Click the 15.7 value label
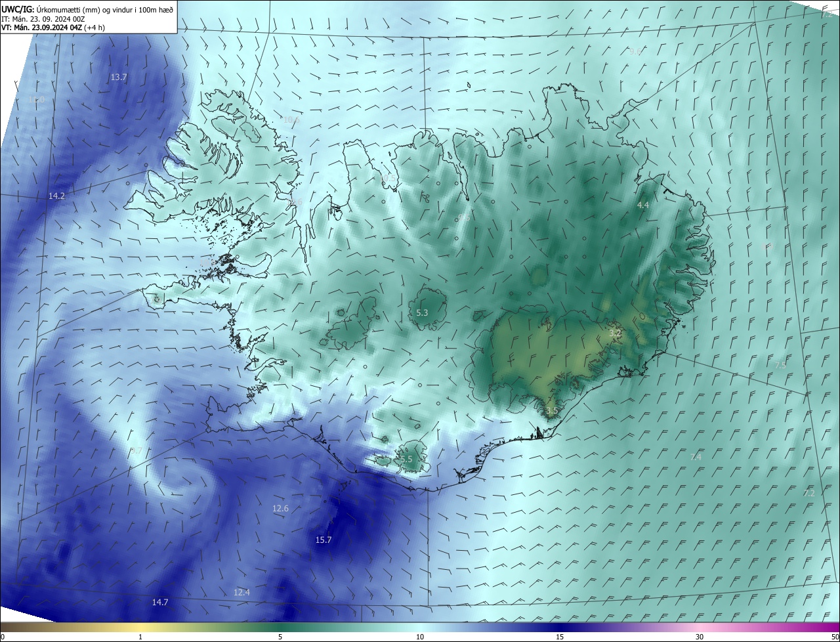The image size is (840, 642). point(324,540)
